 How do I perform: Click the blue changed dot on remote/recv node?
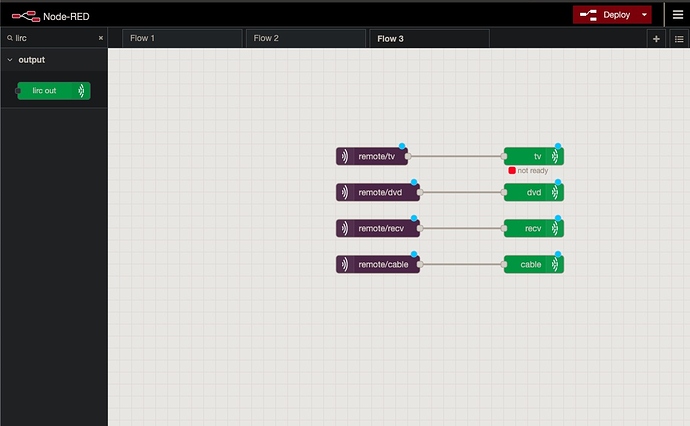[414, 218]
